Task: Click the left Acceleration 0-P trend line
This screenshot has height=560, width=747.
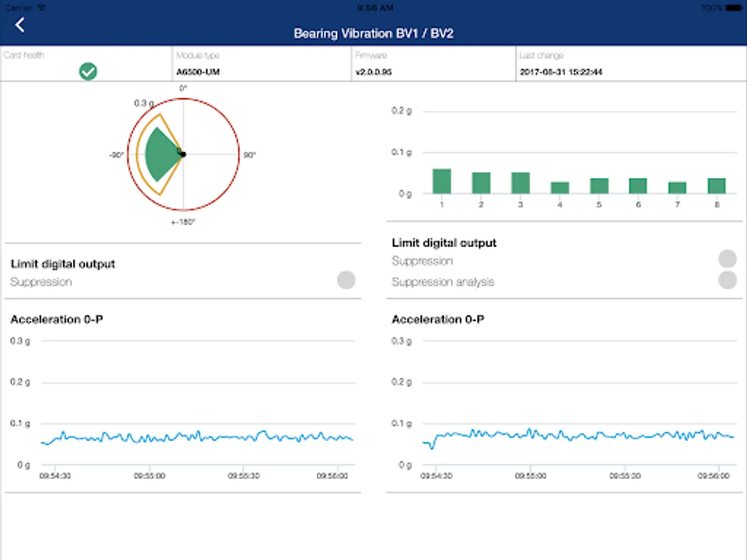Action: [199, 437]
